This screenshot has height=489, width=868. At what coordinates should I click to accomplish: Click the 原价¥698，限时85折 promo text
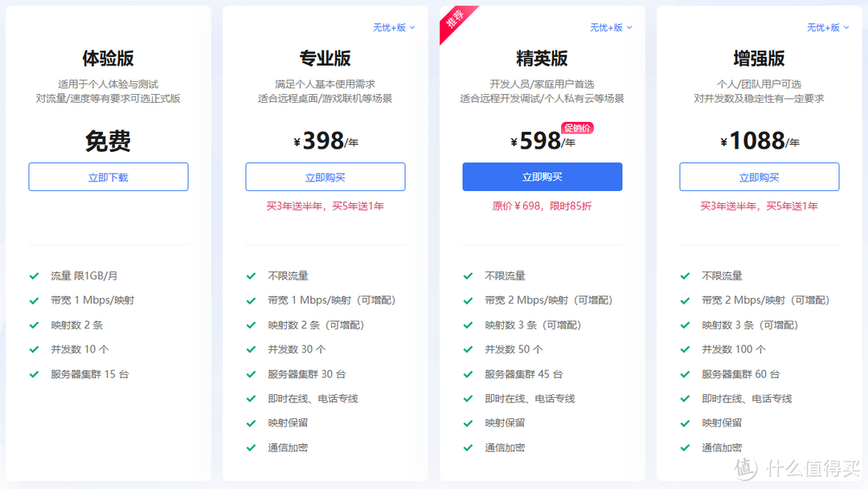coord(542,206)
